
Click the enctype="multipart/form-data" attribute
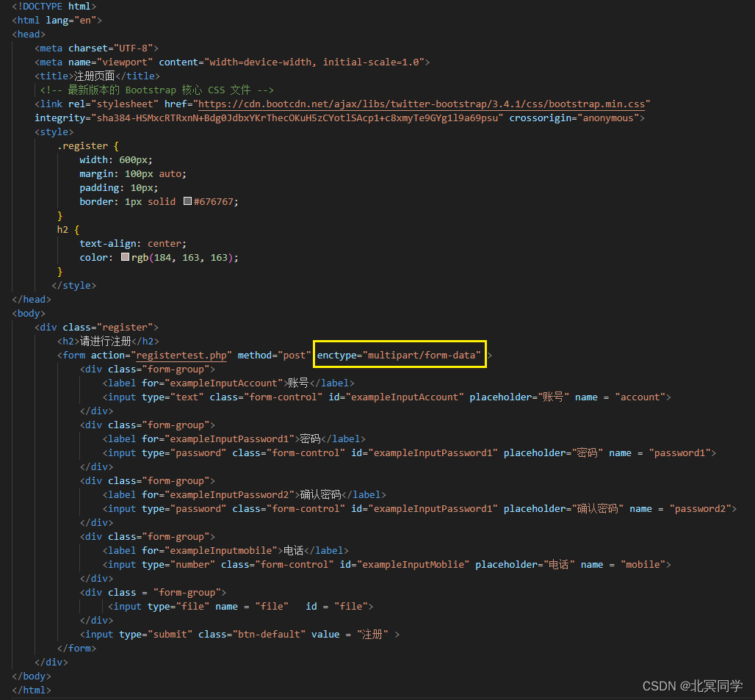[399, 356]
